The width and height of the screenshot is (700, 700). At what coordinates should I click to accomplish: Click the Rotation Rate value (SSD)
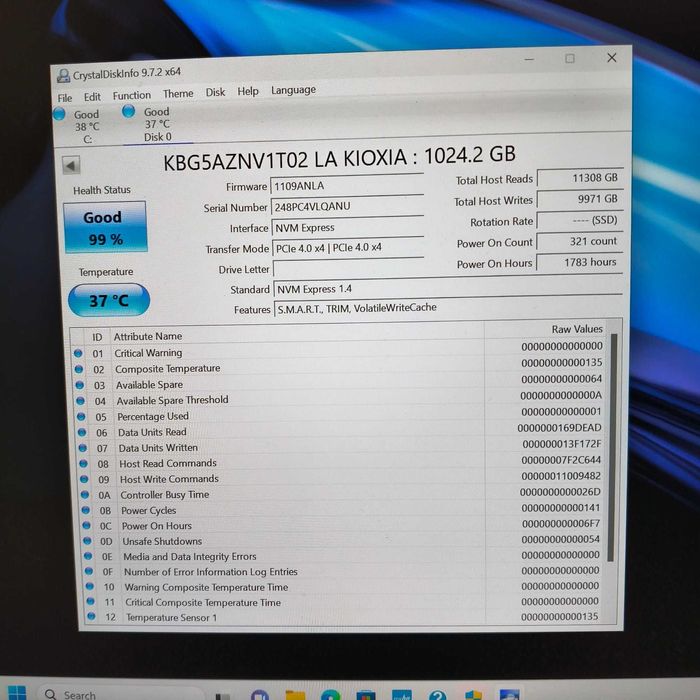[x=580, y=221]
